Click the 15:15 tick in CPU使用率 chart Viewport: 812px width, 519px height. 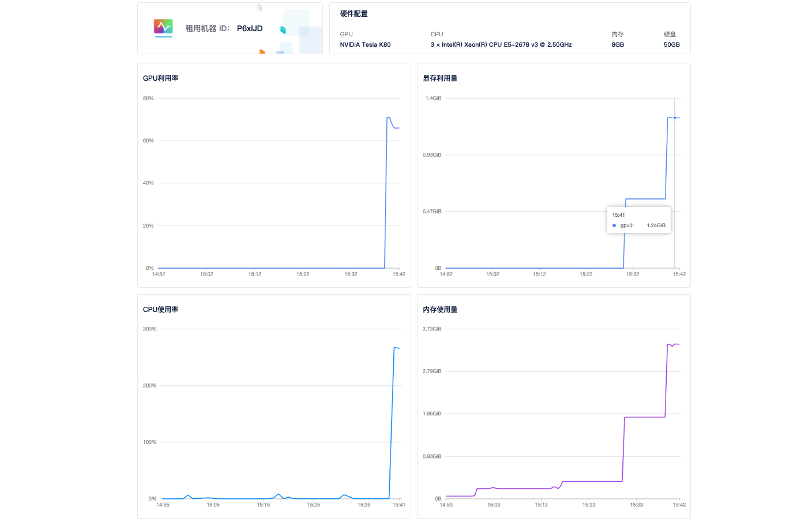[x=264, y=505]
